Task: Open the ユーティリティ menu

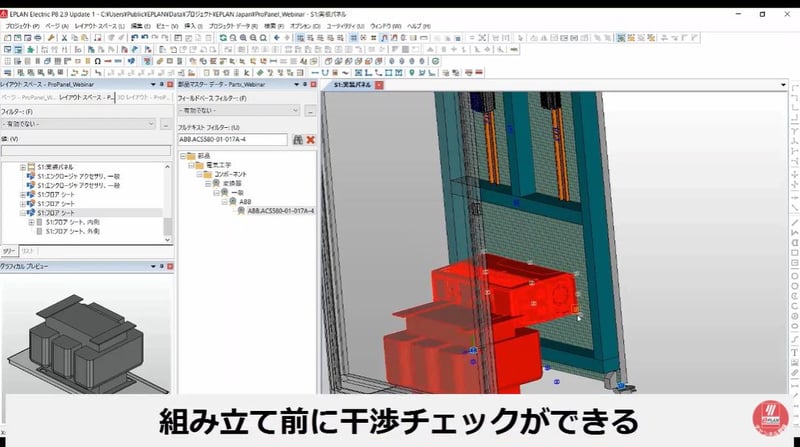Action: (345, 26)
